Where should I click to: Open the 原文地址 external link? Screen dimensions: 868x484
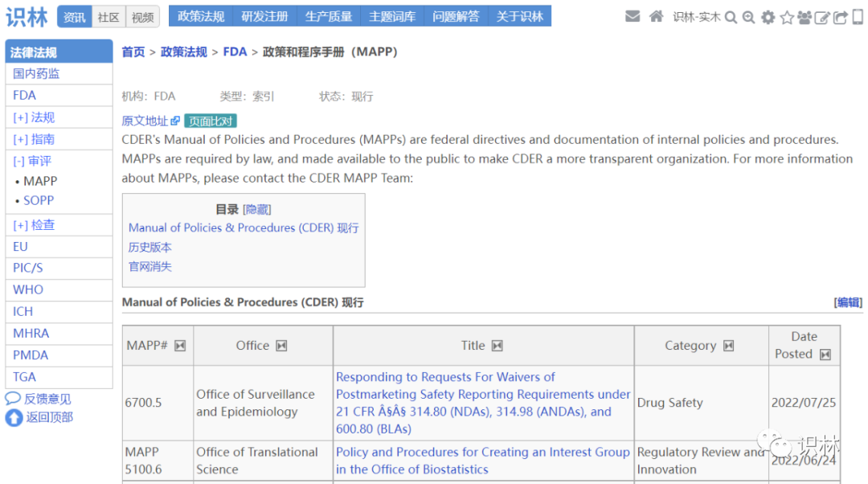pyautogui.click(x=150, y=121)
